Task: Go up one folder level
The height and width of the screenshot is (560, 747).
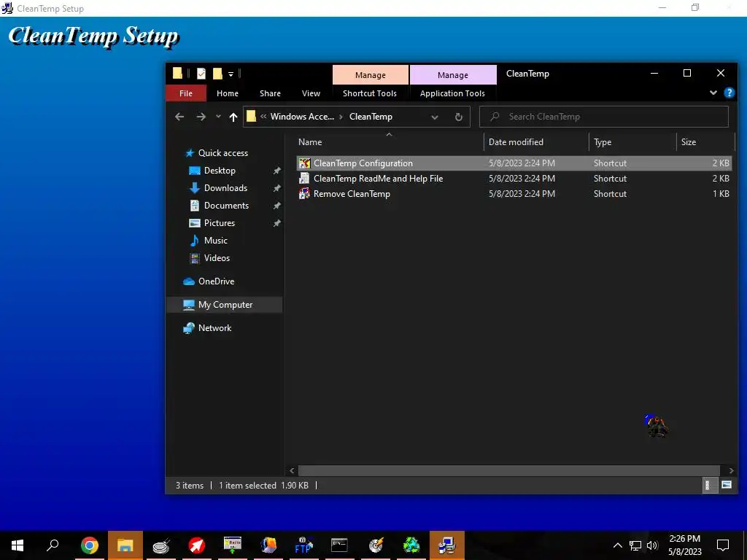Action: 233,117
